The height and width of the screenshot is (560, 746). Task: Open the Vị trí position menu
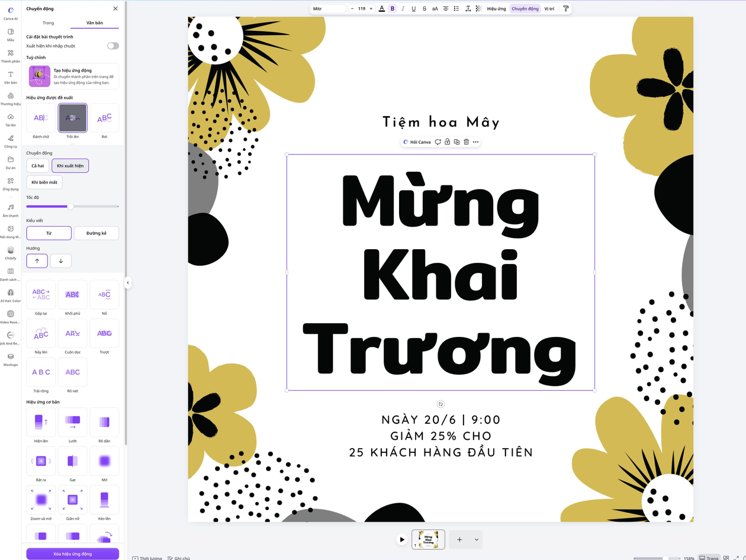coord(549,9)
